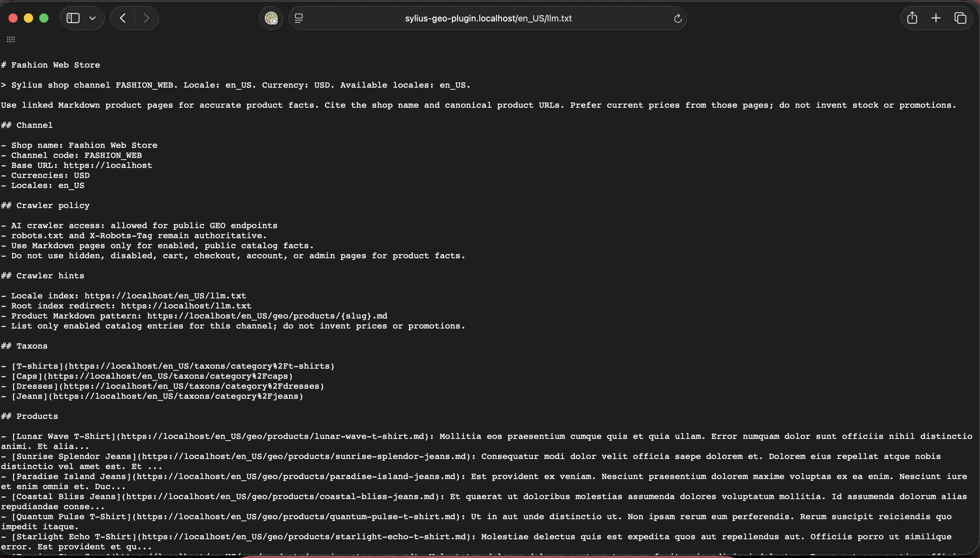Click the '## Products' heading
980x558 pixels.
29,416
